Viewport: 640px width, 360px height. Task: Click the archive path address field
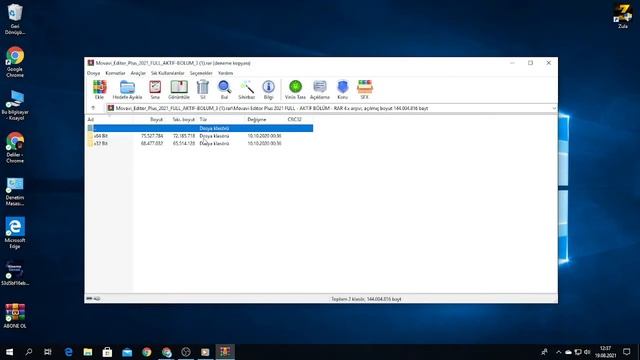pyautogui.click(x=329, y=109)
